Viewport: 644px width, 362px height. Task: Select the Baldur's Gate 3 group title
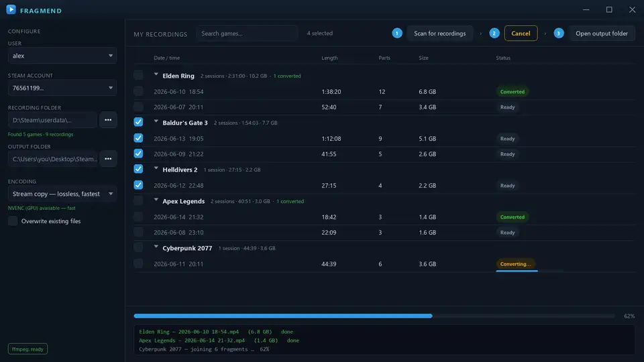pyautogui.click(x=185, y=123)
